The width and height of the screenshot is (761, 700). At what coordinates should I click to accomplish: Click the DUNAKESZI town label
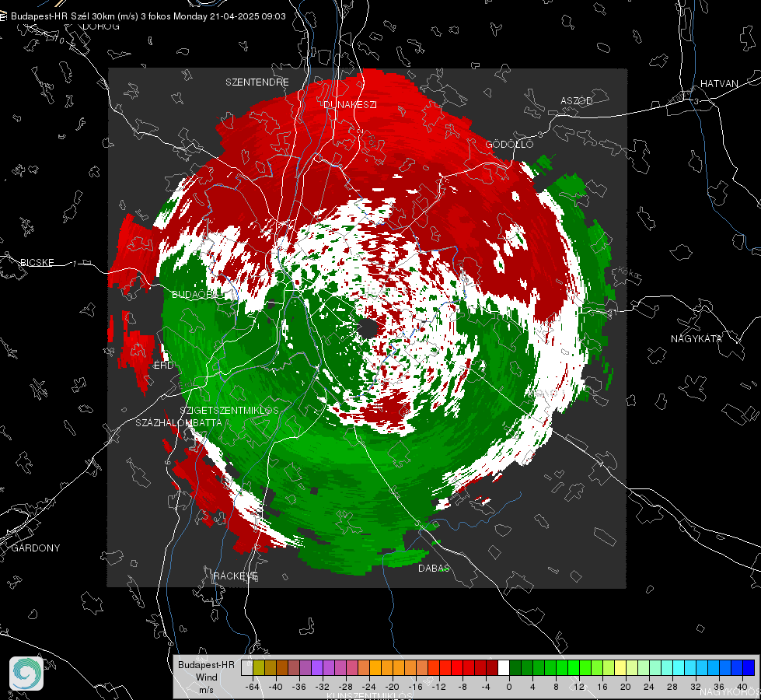point(350,105)
